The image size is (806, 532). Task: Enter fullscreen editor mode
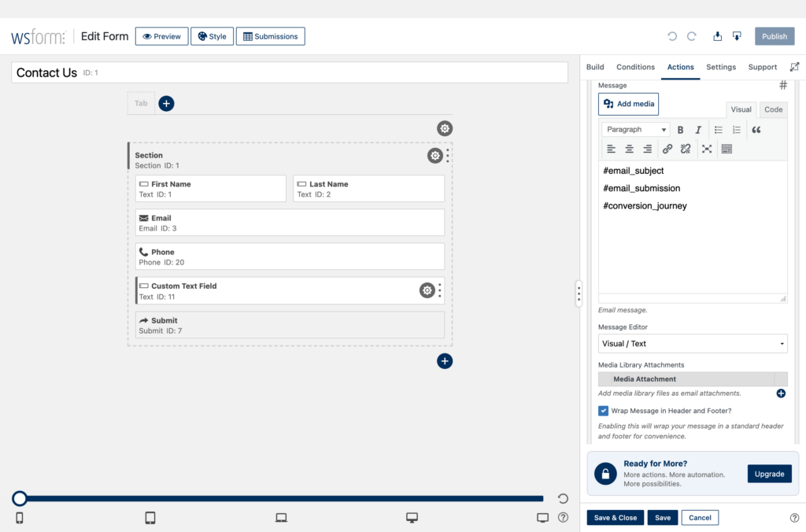click(x=707, y=149)
